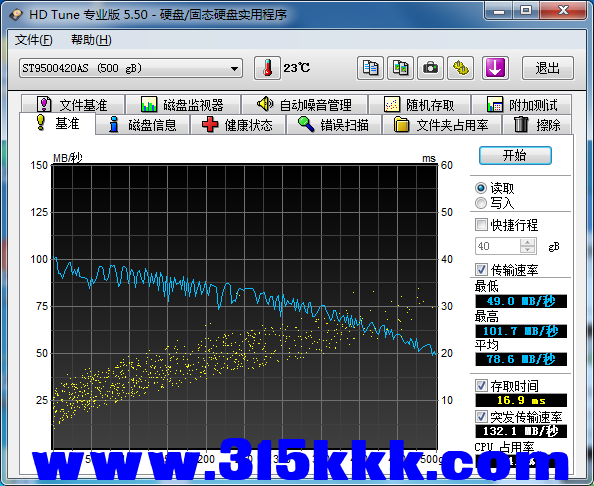Expand the ST9500420AS drive dropdown
This screenshot has width=594, height=486.
131,68
